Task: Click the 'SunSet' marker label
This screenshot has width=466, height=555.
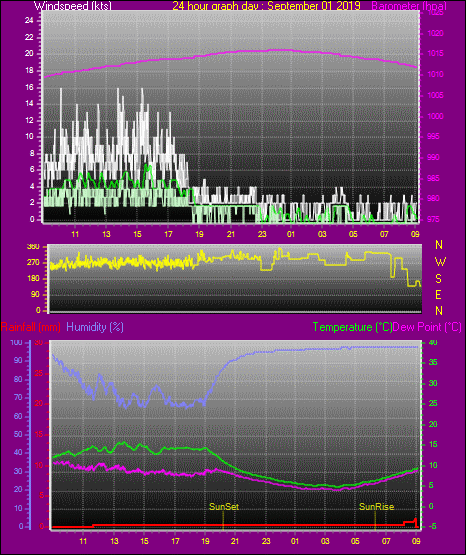Action: [224, 507]
